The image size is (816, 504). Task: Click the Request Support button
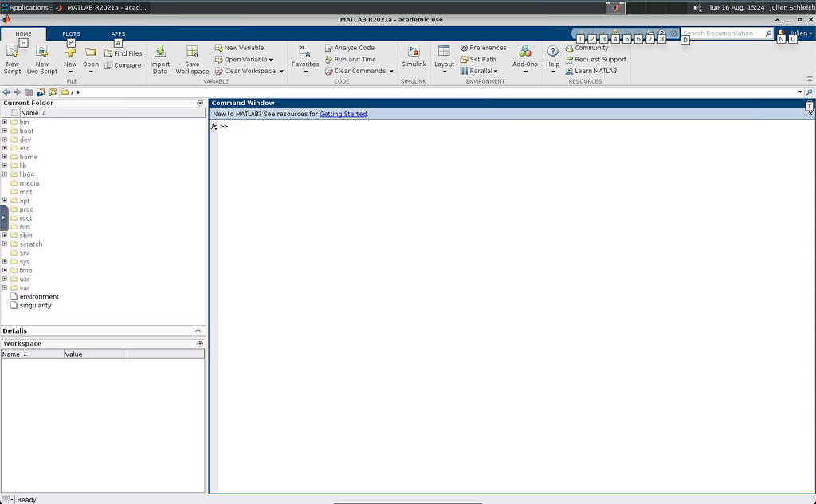click(x=600, y=59)
